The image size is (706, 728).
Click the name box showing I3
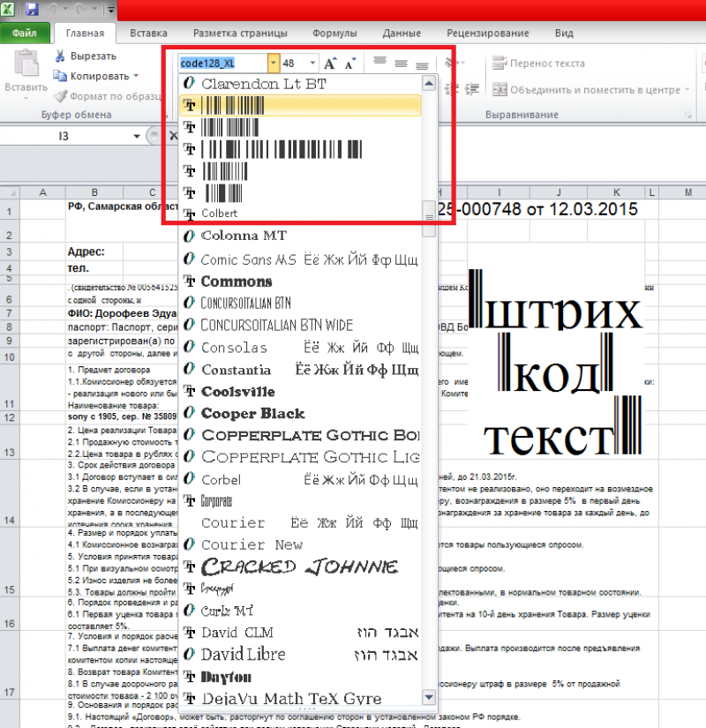(64, 136)
